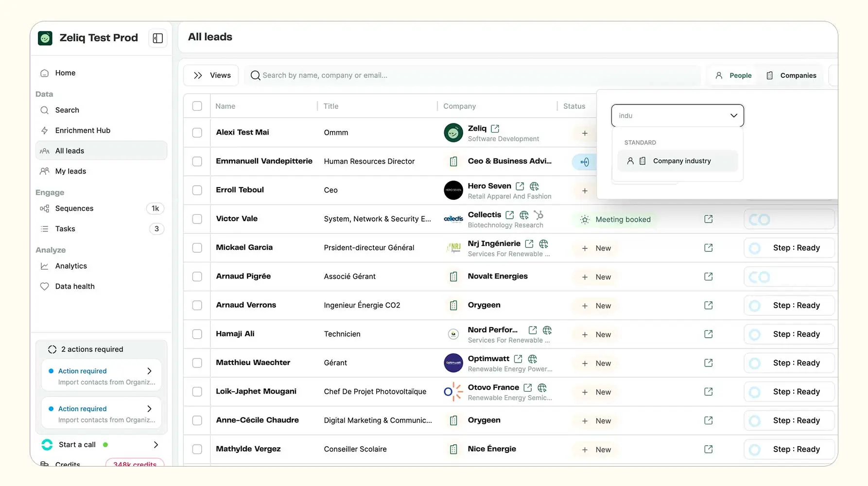Click loading step indicator for Victor Vale

point(789,219)
